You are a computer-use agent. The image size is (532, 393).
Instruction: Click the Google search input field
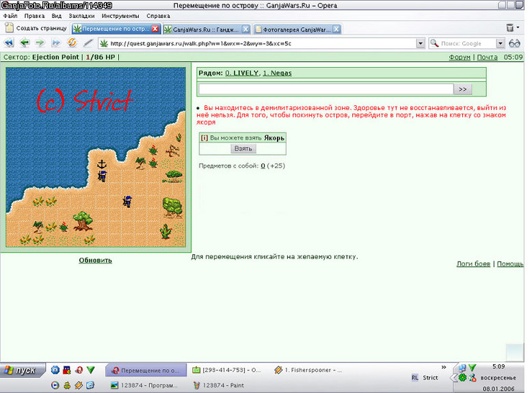[x=468, y=44]
